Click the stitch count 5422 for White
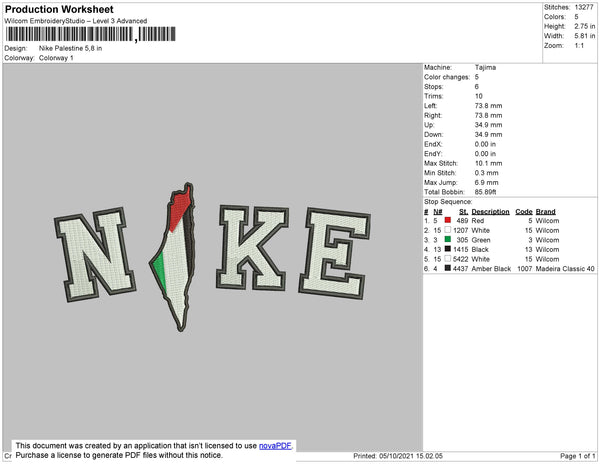600x464 pixels. (461, 259)
